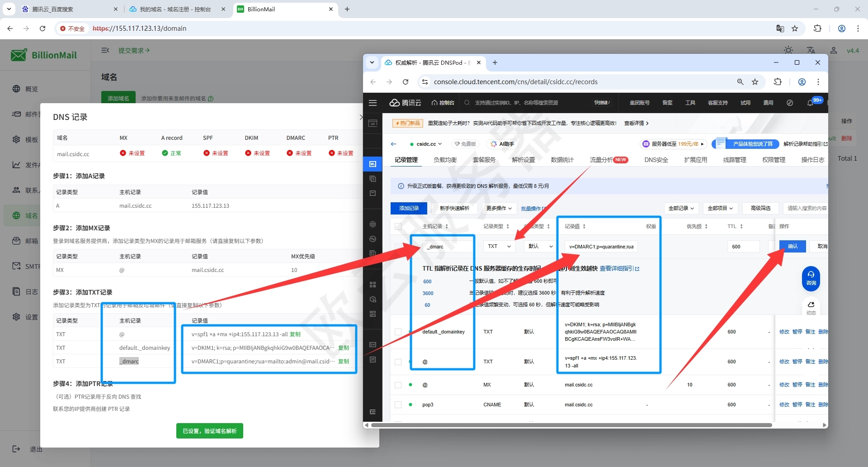Click the Chrome translate page icon in address bar
The width and height of the screenshot is (868, 467).
coord(780,29)
